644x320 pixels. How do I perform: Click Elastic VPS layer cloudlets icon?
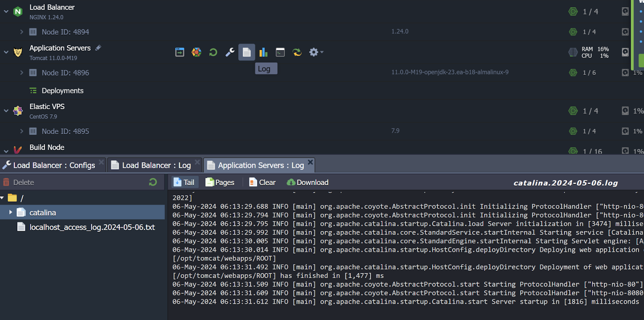[x=573, y=111]
